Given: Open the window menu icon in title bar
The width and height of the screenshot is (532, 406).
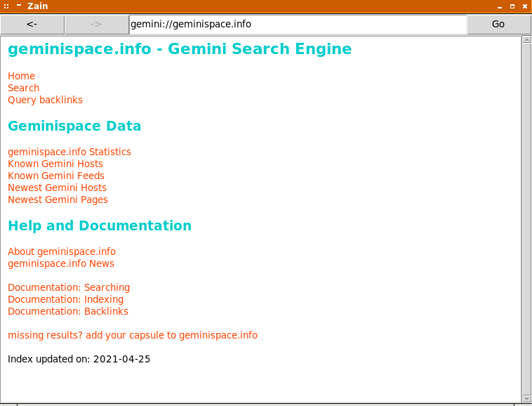Looking at the screenshot, I should click(x=6, y=6).
